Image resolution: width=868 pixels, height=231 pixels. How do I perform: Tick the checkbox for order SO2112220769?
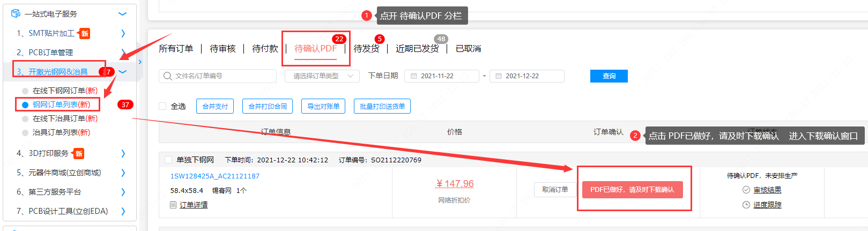click(168, 160)
